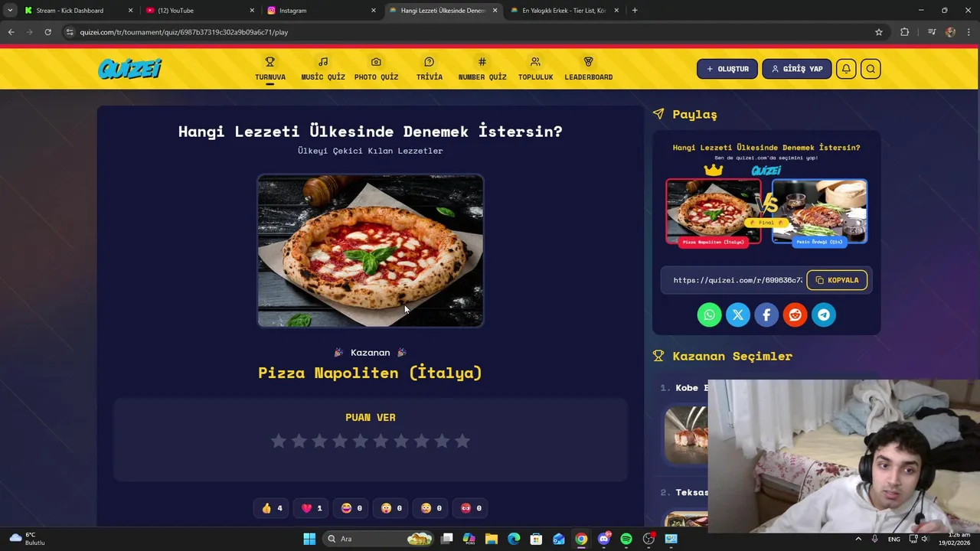Image resolution: width=980 pixels, height=551 pixels.
Task: Click the Pizza Napoliten winner image
Action: tap(371, 251)
